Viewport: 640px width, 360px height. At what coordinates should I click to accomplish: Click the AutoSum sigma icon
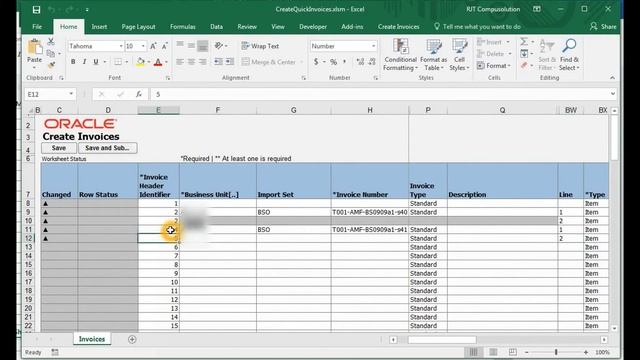point(524,42)
